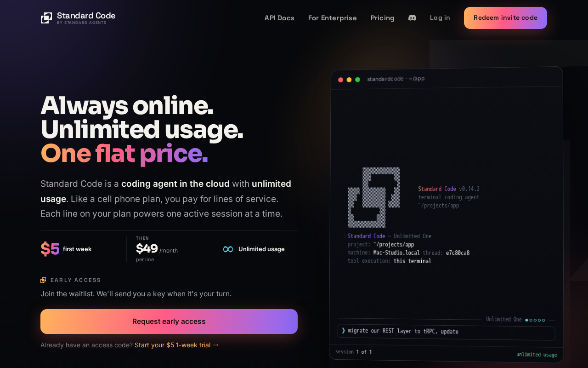Open For Enterprise menu item
The height and width of the screenshot is (368, 588).
[333, 18]
